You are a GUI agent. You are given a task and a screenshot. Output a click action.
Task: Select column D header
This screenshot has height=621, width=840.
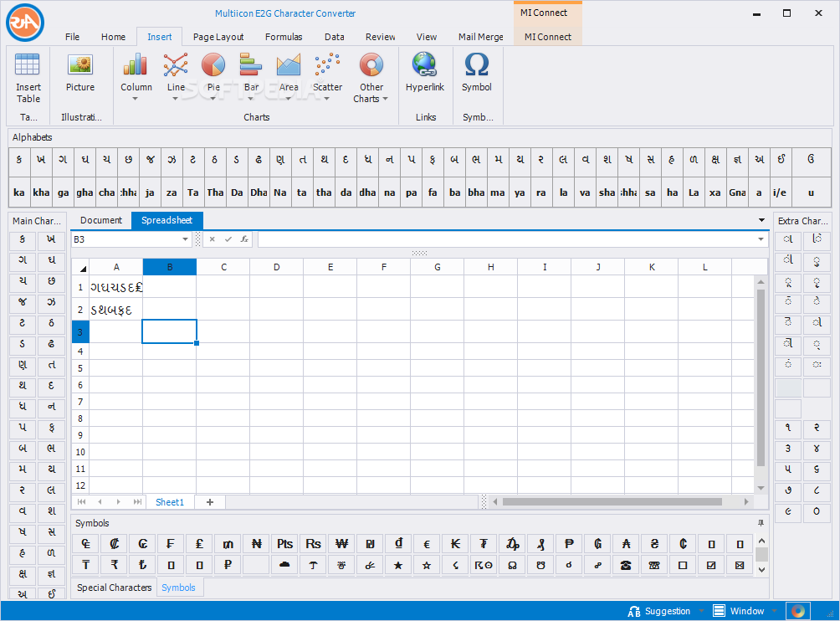276,267
